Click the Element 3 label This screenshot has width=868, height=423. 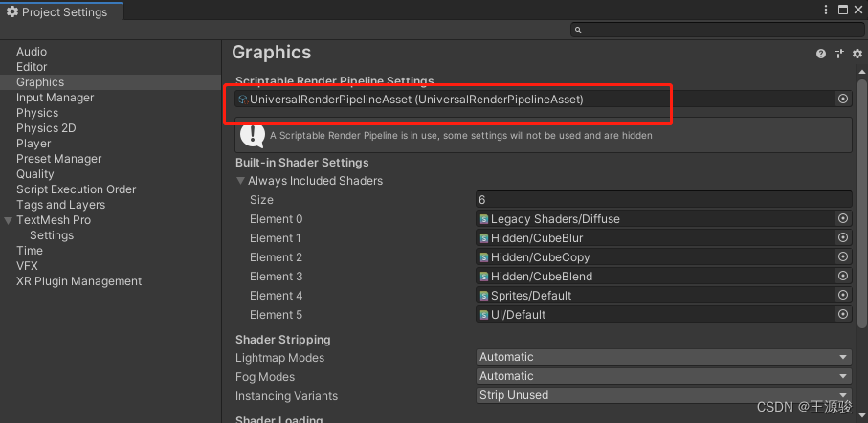pyautogui.click(x=277, y=277)
